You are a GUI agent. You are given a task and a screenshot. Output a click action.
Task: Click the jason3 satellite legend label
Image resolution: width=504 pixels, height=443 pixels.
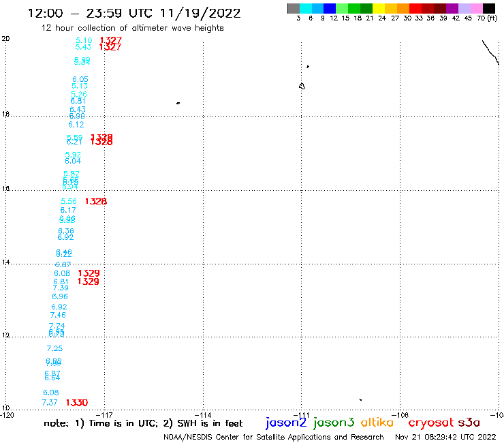click(334, 423)
